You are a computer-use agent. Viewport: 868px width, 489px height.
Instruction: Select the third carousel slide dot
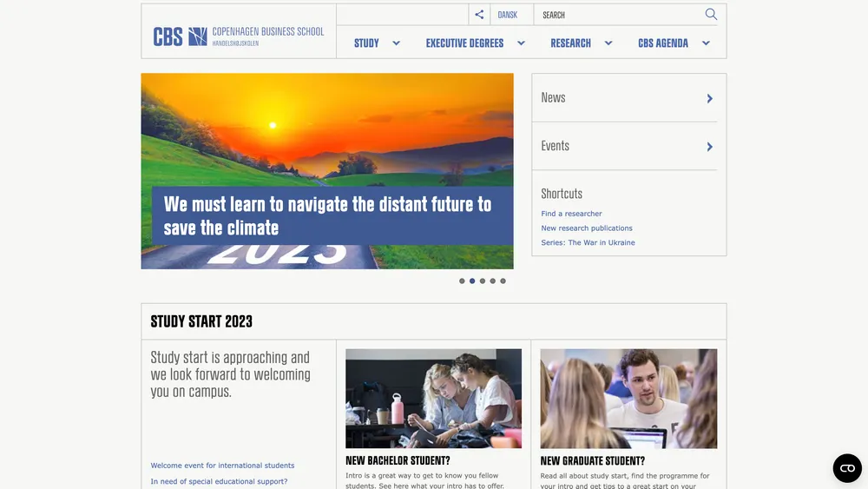[x=483, y=281]
